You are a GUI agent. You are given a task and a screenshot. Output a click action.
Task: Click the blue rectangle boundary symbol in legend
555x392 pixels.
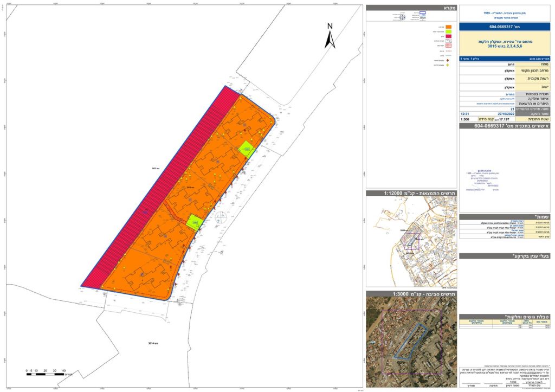tap(423, 13)
